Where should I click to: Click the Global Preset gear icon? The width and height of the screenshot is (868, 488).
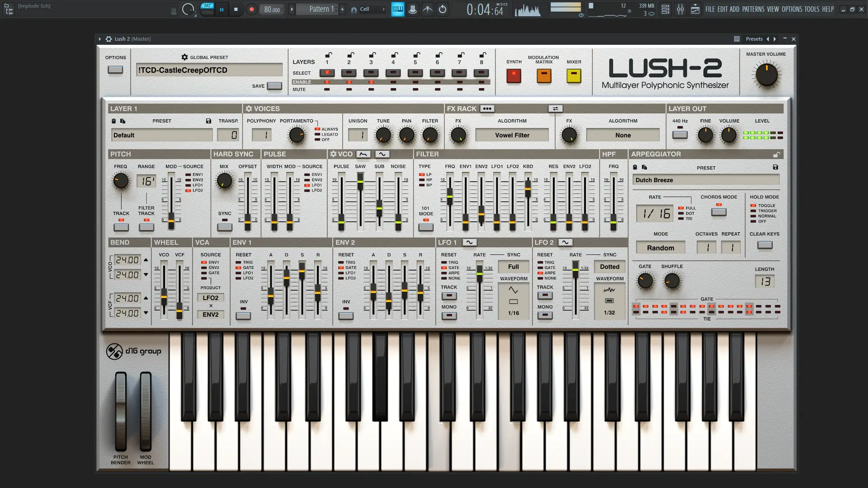[184, 57]
